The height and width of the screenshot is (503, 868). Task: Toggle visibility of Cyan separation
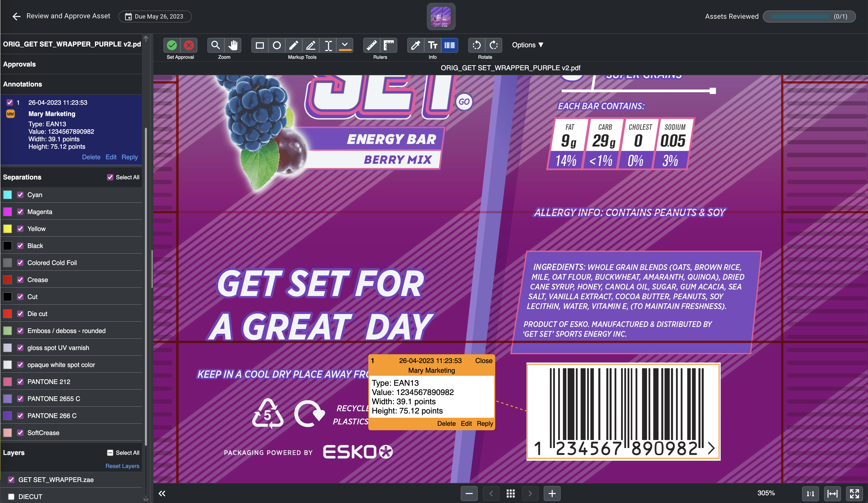(x=20, y=194)
